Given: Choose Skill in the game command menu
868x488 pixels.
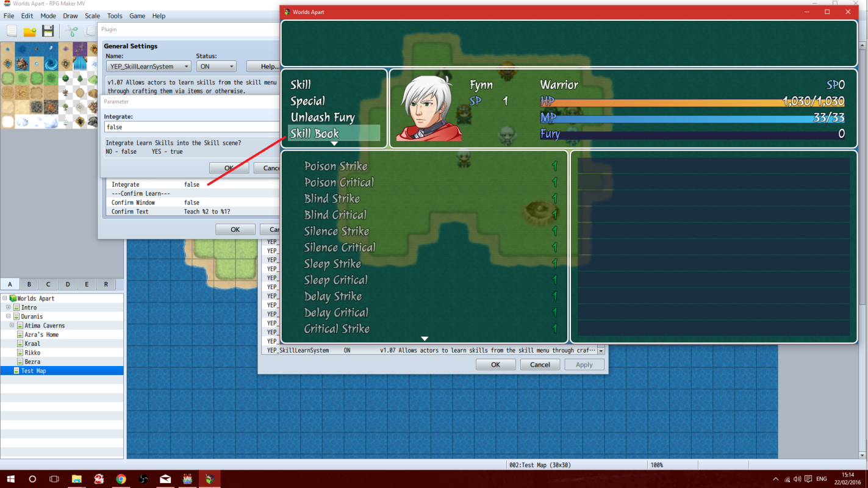Looking at the screenshot, I should (x=301, y=85).
